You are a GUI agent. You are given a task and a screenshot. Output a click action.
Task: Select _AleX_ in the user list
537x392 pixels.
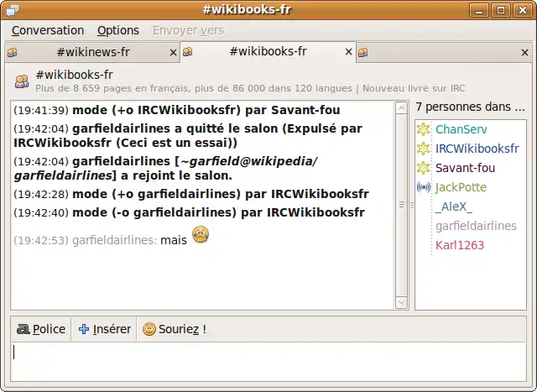[453, 206]
